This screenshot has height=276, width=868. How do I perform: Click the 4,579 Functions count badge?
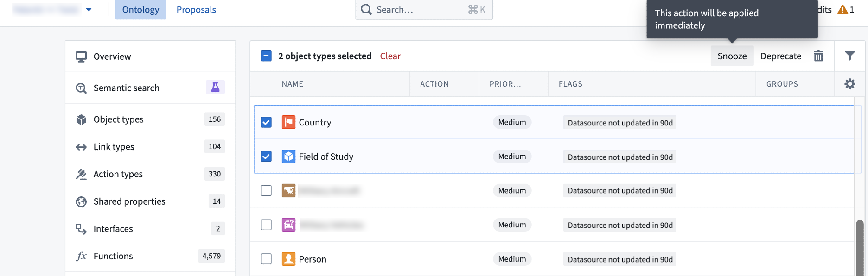[x=211, y=256]
